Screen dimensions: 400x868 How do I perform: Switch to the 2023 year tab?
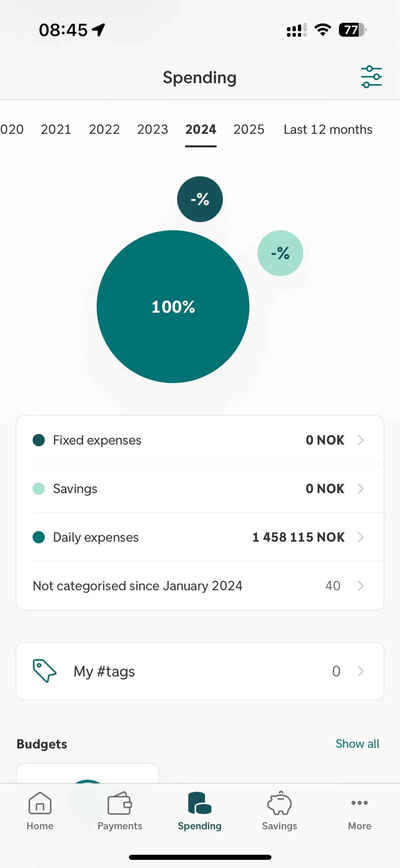pos(152,129)
